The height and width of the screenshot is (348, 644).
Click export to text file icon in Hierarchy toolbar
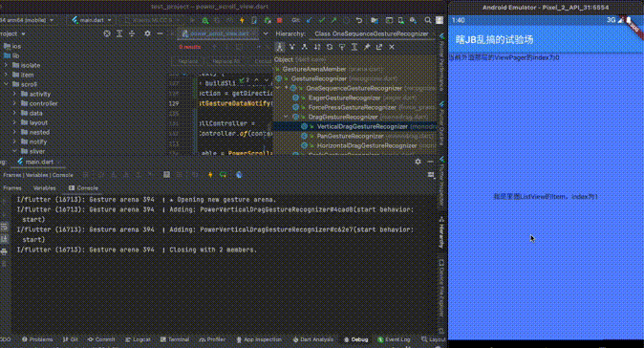379,47
